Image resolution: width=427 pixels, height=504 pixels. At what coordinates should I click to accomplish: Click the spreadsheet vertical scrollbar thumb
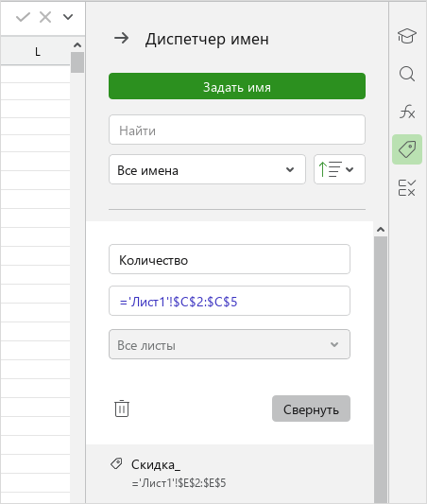tap(77, 62)
